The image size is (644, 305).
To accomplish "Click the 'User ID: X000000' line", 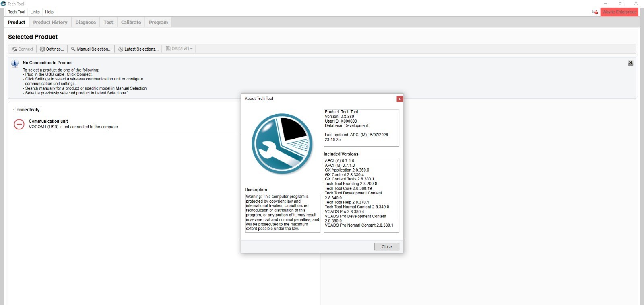I will pos(341,121).
